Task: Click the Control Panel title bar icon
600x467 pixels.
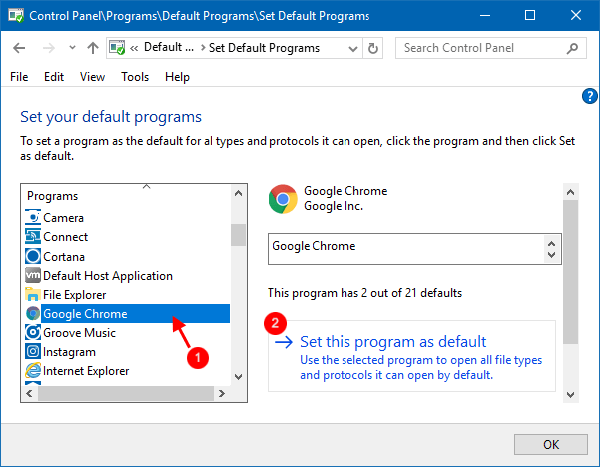Action: pyautogui.click(x=16, y=16)
